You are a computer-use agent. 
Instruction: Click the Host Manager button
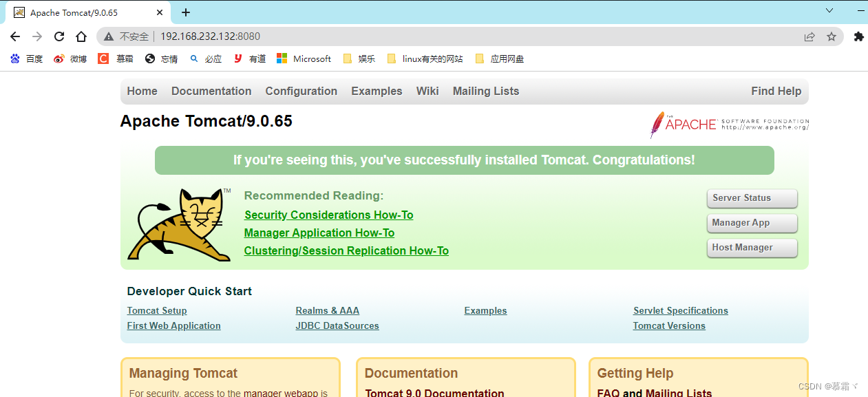click(x=752, y=248)
